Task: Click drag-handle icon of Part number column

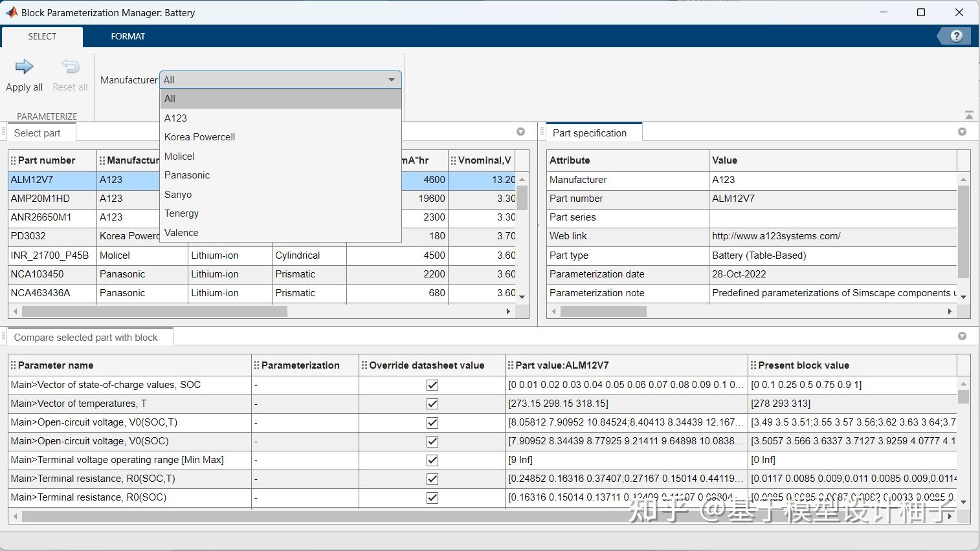Action: (x=14, y=160)
